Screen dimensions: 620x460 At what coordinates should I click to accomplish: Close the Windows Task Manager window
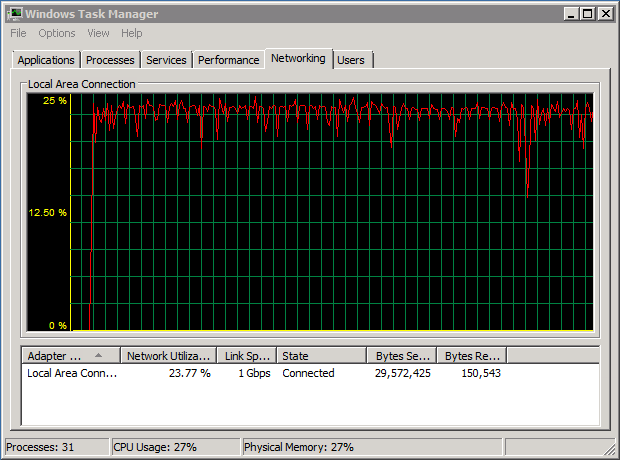pos(604,14)
